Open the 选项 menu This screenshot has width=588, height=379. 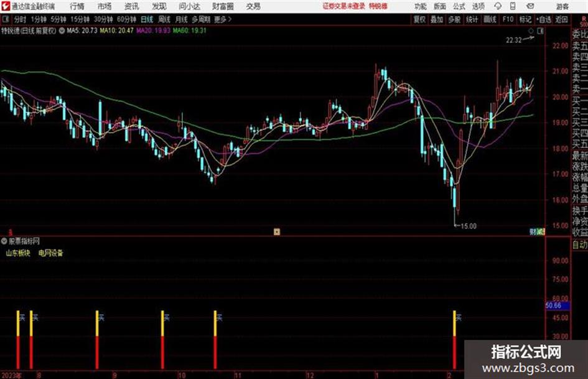pyautogui.click(x=478, y=6)
